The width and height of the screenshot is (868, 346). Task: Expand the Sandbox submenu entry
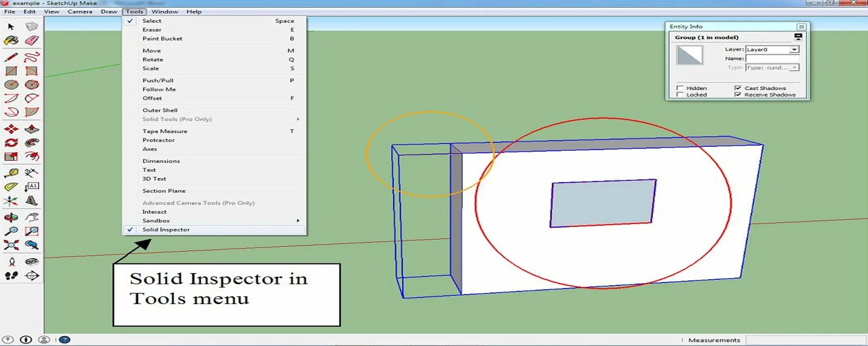click(214, 221)
